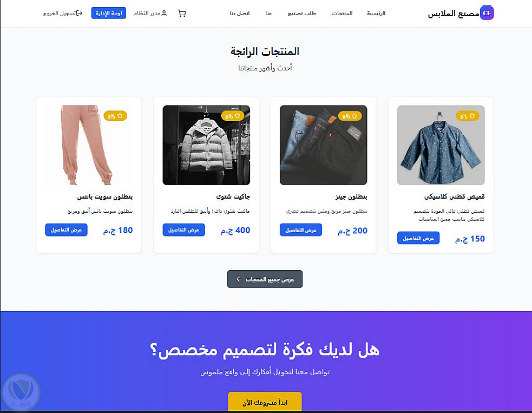Screen dimensions: 532x413
Task: Open the المنتجات navigation item
Action: 342,13
